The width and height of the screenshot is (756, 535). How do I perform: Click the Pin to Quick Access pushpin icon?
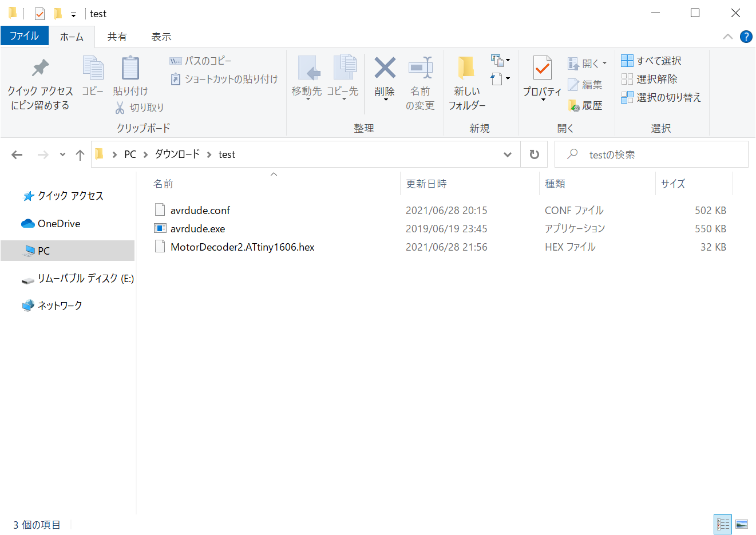coord(40,68)
